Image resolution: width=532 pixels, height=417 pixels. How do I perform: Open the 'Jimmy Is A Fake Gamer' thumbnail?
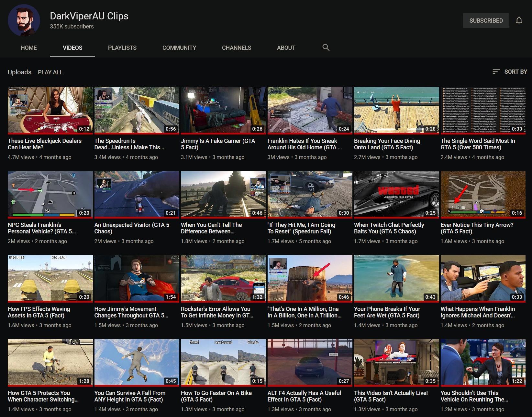click(223, 110)
